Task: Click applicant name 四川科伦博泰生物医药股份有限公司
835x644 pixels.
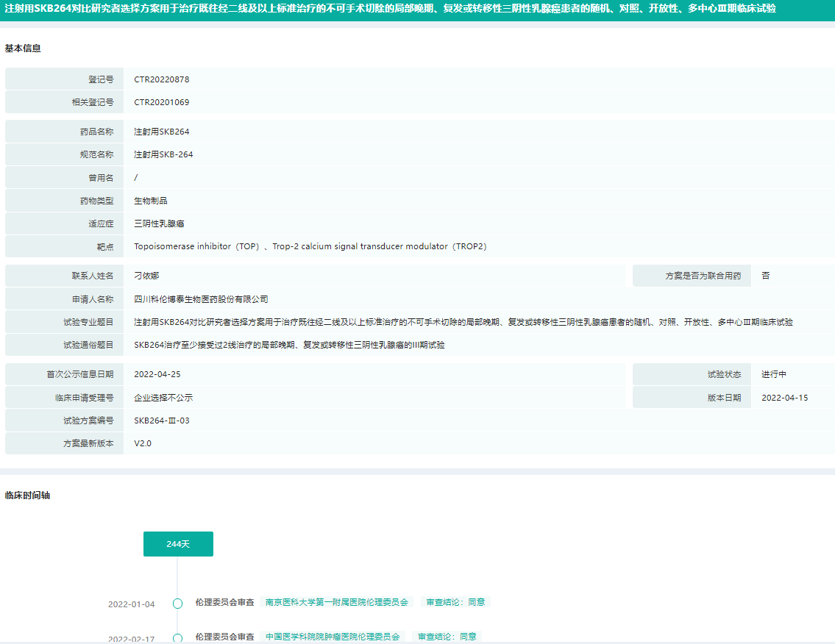Action: point(201,299)
